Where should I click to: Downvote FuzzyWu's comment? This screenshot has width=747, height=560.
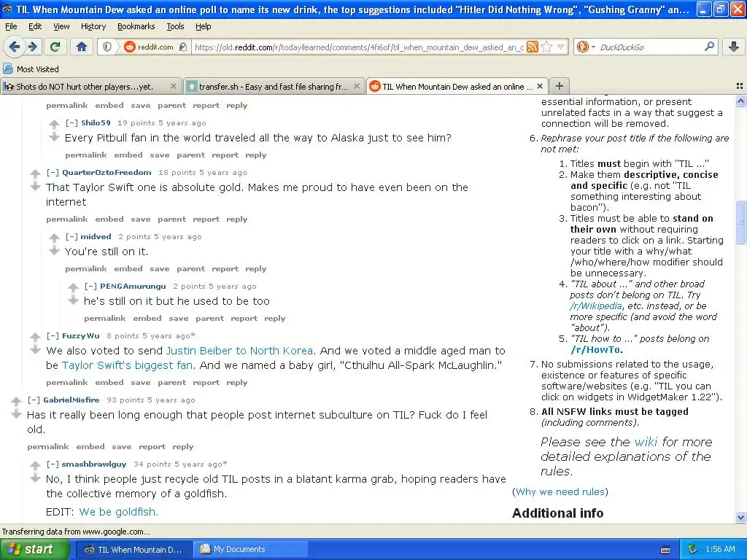35,350
